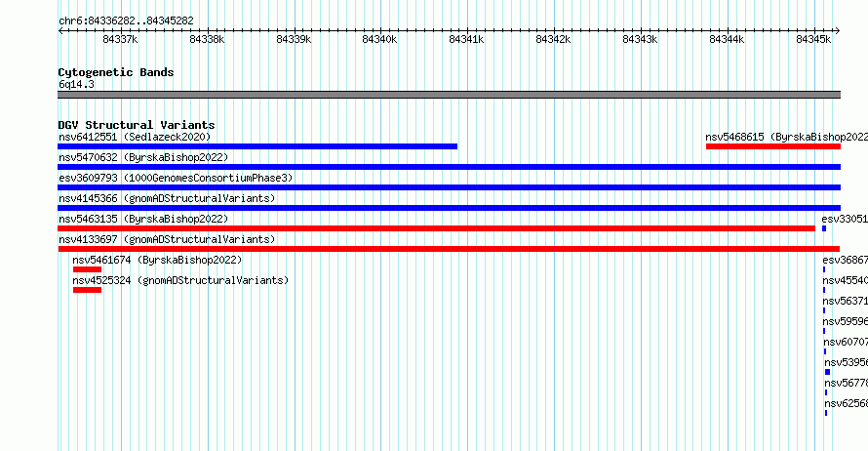Click the truncated nsv62568 variant label
Viewport: 868px width, 451px height.
(847, 403)
